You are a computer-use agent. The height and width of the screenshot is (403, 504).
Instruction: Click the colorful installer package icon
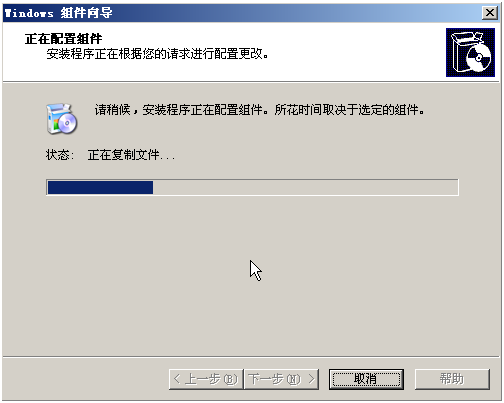(x=62, y=119)
